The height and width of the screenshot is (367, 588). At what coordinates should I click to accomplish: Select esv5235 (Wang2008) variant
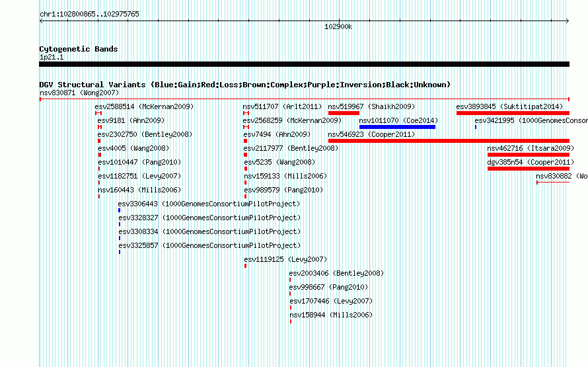279,162
